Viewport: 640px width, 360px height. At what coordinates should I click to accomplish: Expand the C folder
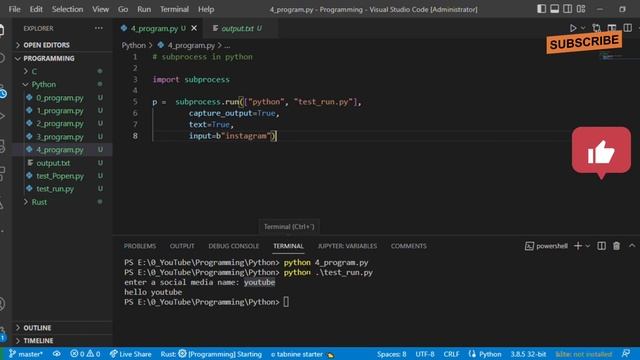[x=34, y=71]
